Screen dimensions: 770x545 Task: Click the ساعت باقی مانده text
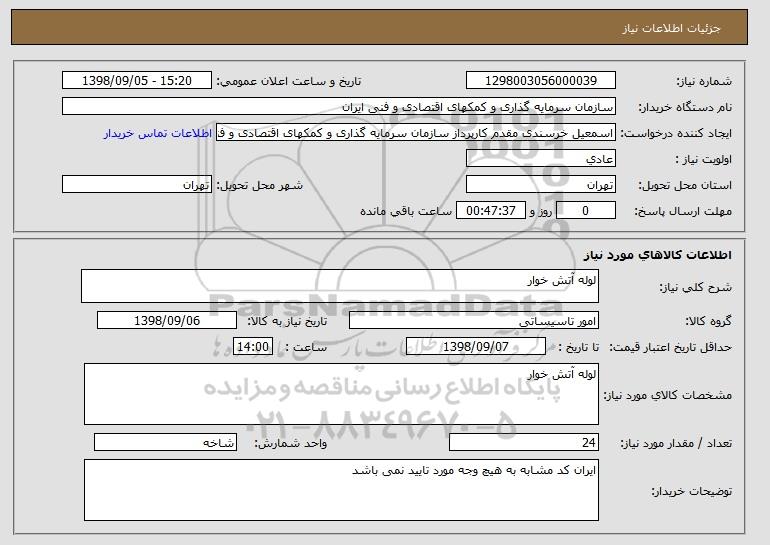coord(406,211)
